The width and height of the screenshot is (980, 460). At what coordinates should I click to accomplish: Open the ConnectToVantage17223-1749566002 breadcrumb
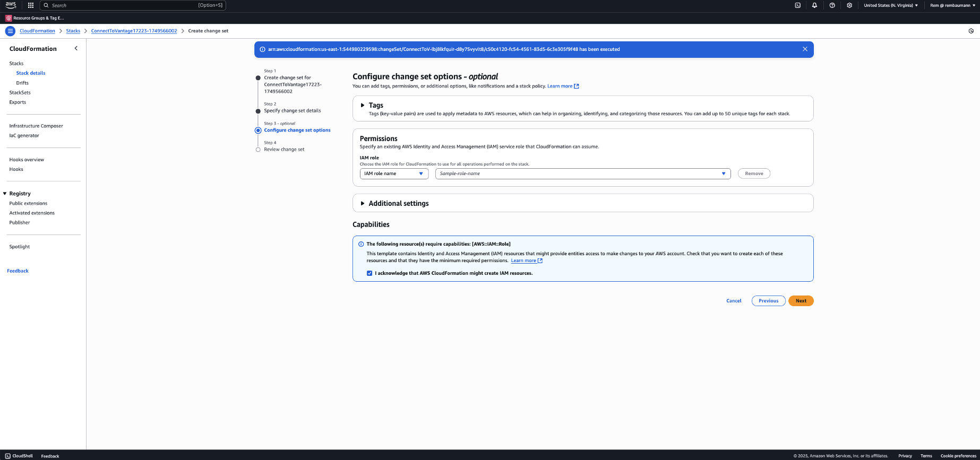pyautogui.click(x=134, y=31)
